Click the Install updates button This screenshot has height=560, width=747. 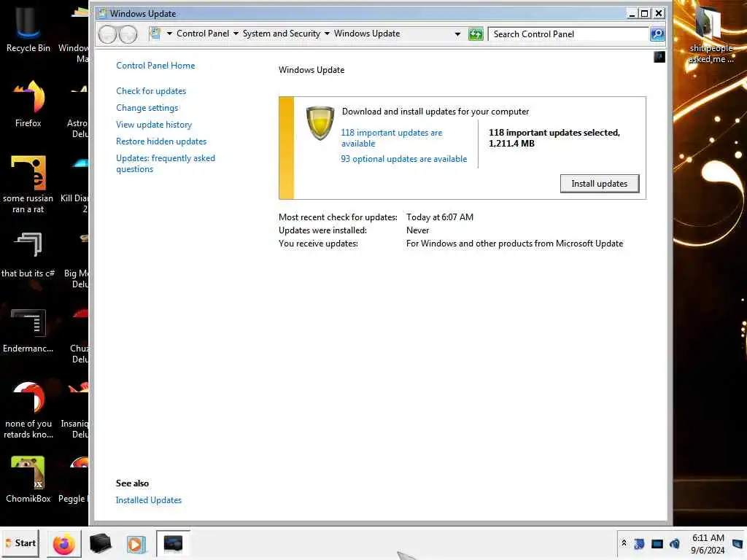600,184
